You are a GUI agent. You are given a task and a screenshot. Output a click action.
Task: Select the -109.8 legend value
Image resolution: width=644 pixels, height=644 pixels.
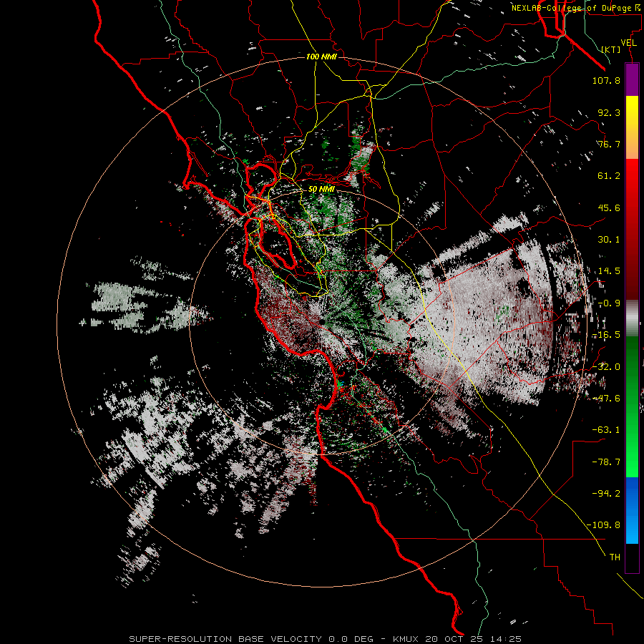[603, 525]
